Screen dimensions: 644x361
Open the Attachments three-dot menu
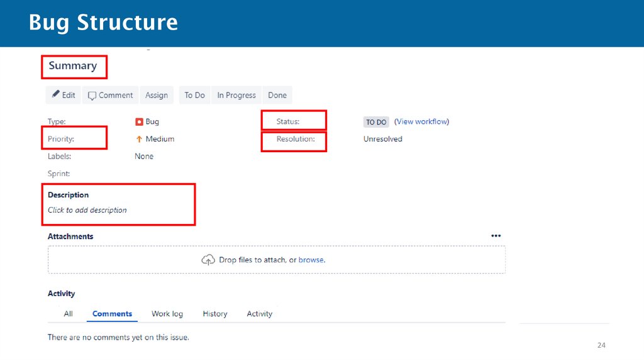click(x=496, y=236)
